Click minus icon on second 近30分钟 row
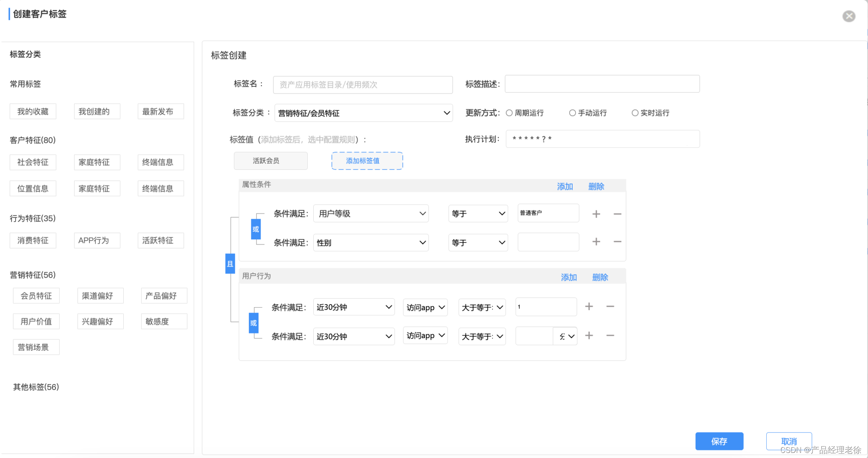Viewport: 868px width, 458px height. pos(610,336)
